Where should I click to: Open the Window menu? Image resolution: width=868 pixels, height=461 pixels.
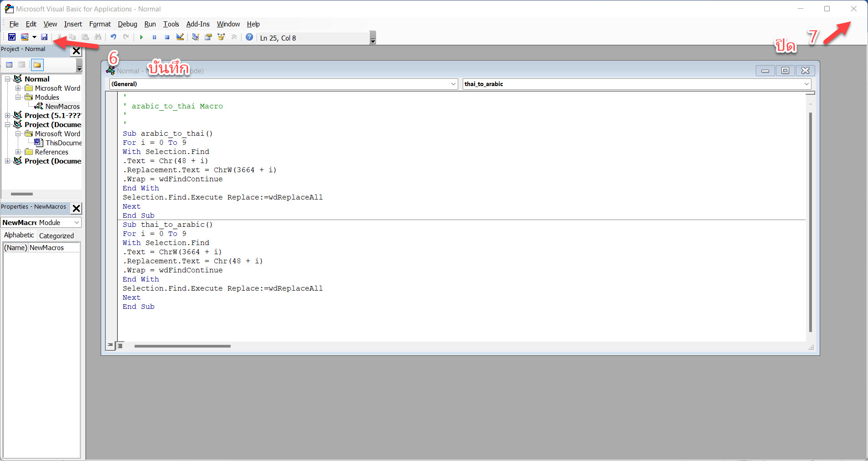tap(228, 24)
